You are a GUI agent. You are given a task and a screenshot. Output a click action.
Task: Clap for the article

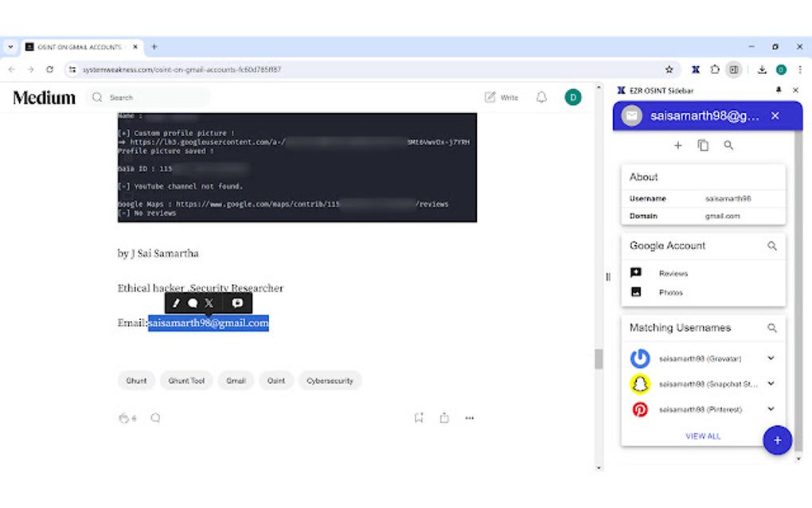tap(123, 418)
